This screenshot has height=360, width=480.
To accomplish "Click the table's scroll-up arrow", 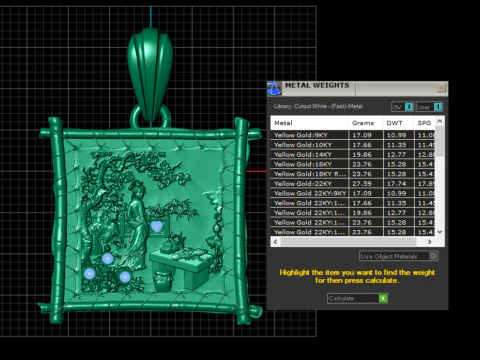I will 440,121.
